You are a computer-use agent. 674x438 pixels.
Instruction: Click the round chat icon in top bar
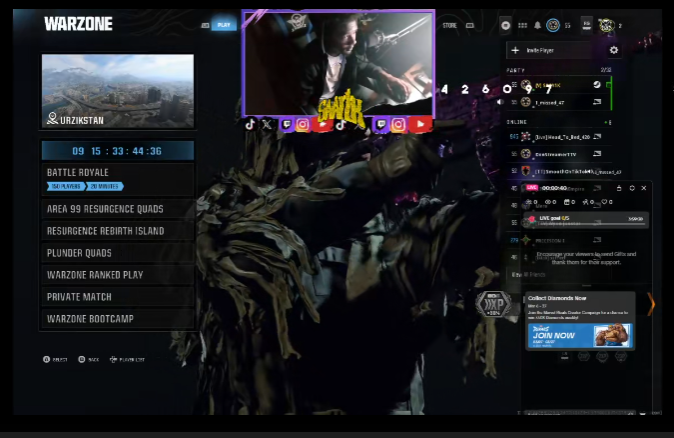pyautogui.click(x=506, y=25)
